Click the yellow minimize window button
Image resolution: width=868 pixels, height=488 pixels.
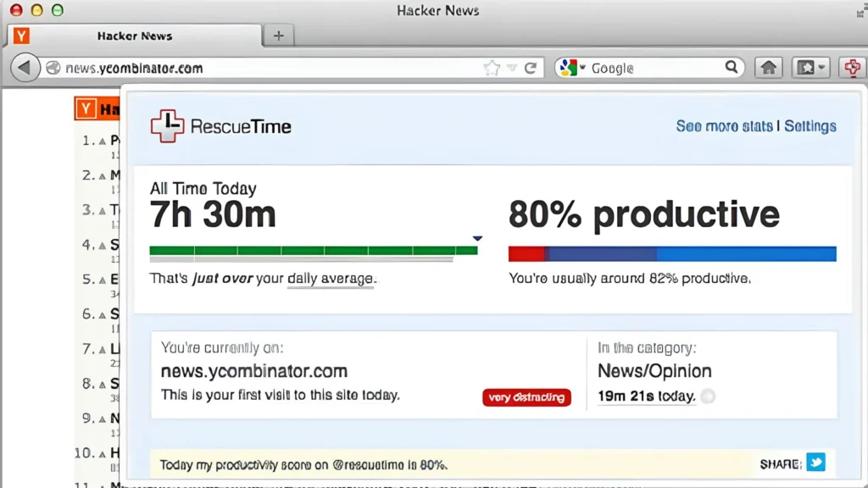coord(36,10)
